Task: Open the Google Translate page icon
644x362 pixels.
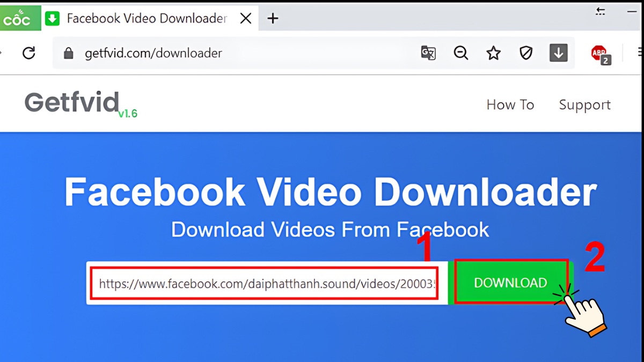Action: click(428, 53)
